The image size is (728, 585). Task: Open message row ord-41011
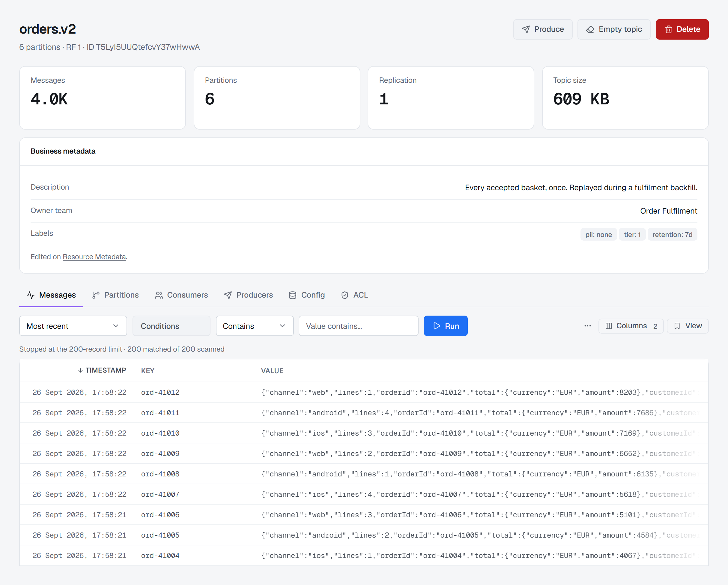click(x=364, y=413)
